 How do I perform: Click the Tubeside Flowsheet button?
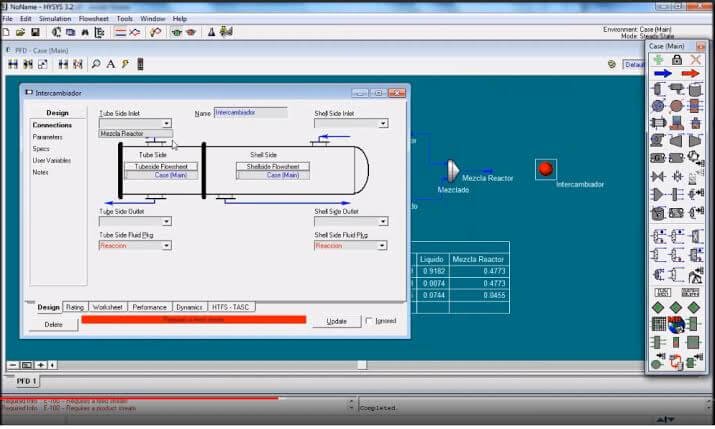click(161, 167)
